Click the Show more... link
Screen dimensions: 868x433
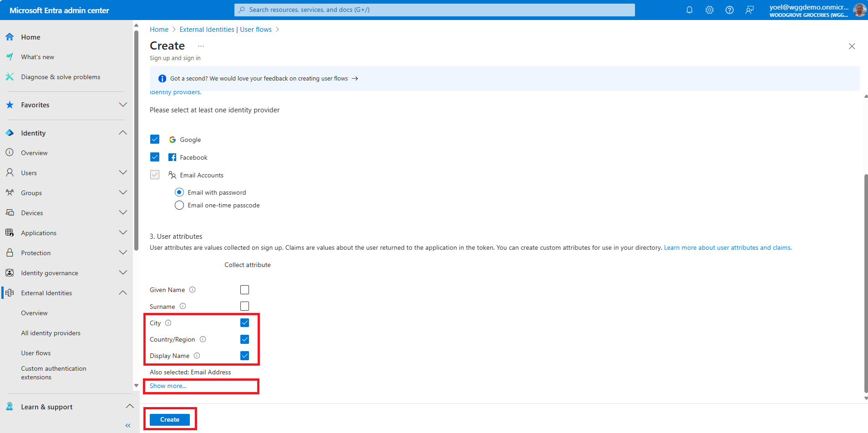(x=168, y=386)
